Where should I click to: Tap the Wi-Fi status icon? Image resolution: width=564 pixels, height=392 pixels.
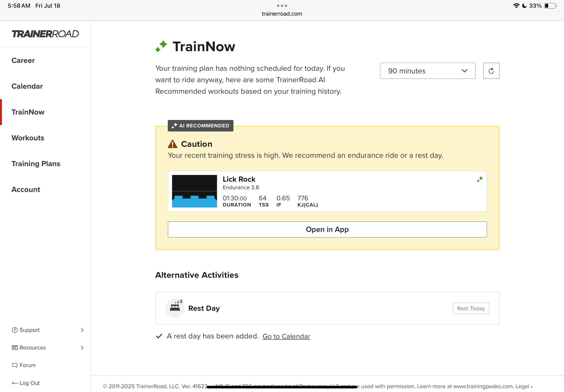(x=516, y=6)
